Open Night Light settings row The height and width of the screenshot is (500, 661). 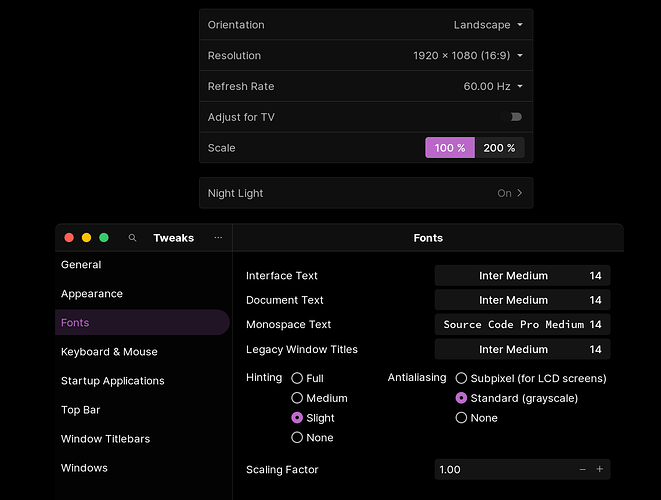(365, 193)
